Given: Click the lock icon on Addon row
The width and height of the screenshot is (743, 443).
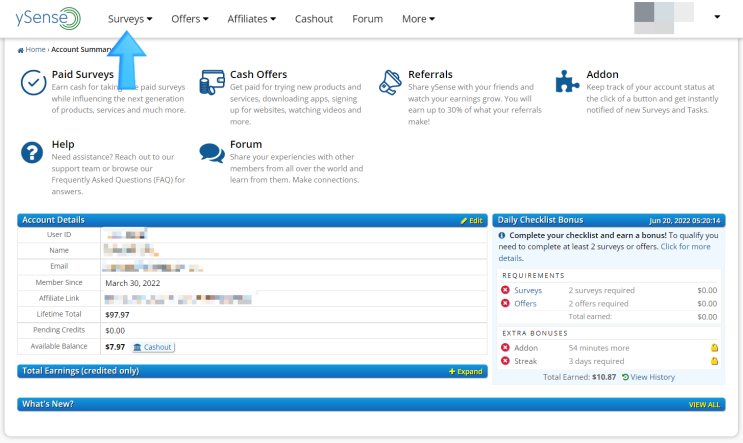Looking at the screenshot, I should [714, 347].
